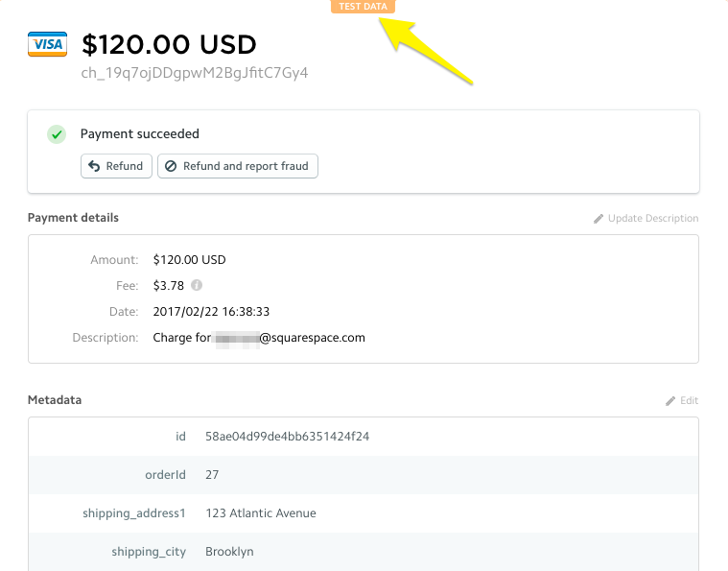Image resolution: width=728 pixels, height=571 pixels.
Task: Select the charge ID text
Action: pos(195,73)
